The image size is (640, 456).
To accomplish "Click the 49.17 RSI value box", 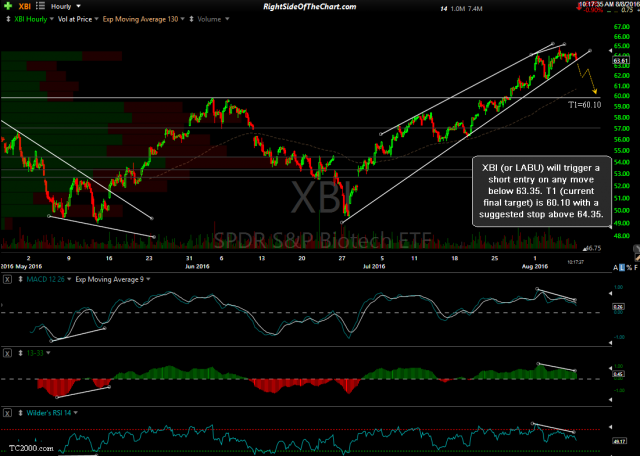I will tap(620, 441).
